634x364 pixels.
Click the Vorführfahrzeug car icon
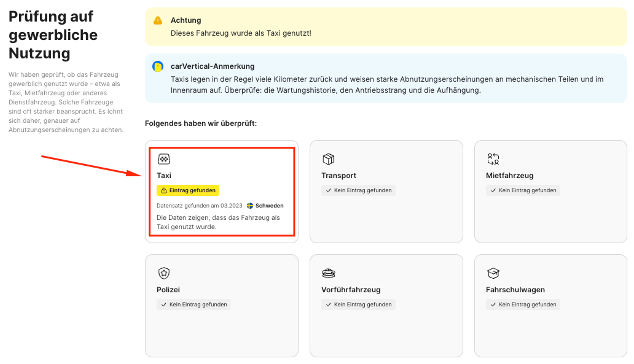[329, 273]
